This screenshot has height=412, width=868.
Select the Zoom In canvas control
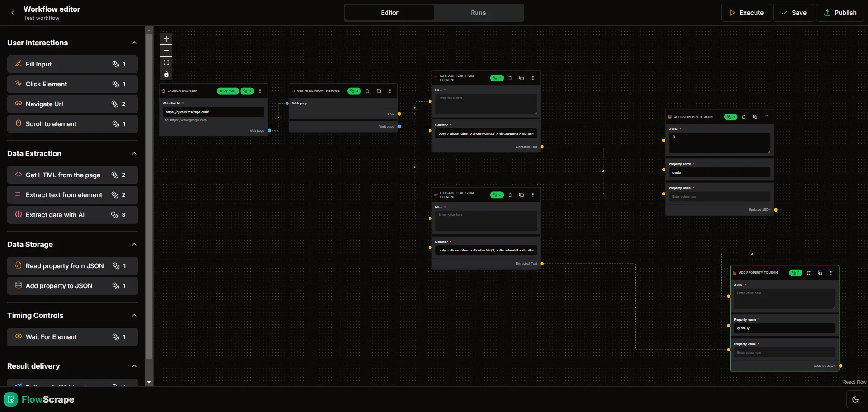pyautogui.click(x=166, y=39)
